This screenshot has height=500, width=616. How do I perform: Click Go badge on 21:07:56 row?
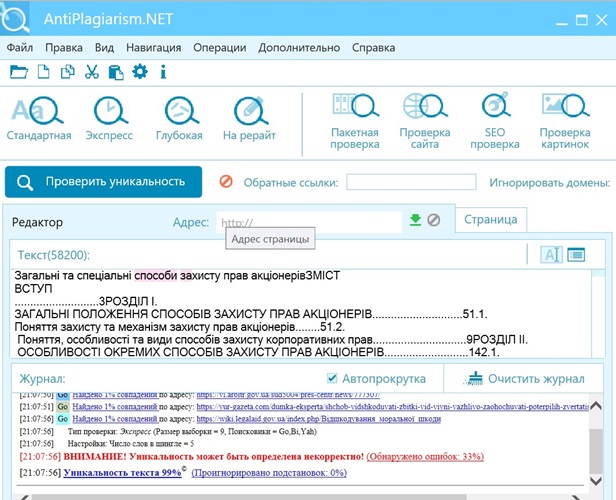[63, 419]
